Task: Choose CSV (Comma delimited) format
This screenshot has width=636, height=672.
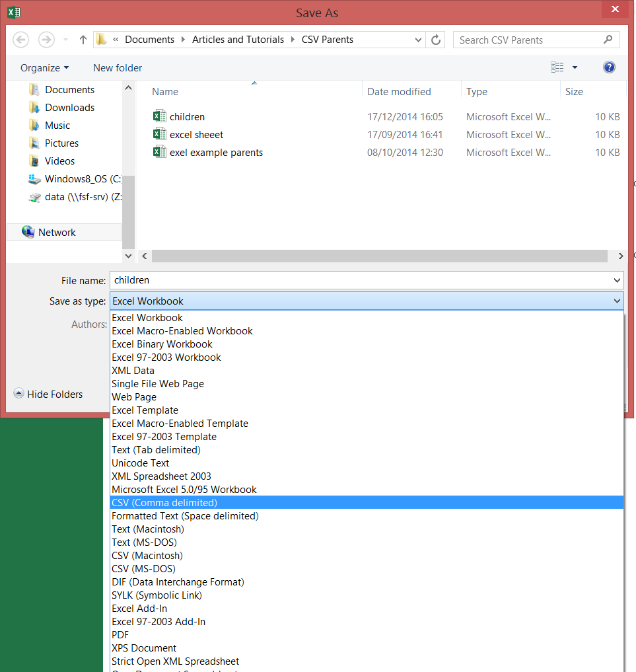Action: coord(367,502)
